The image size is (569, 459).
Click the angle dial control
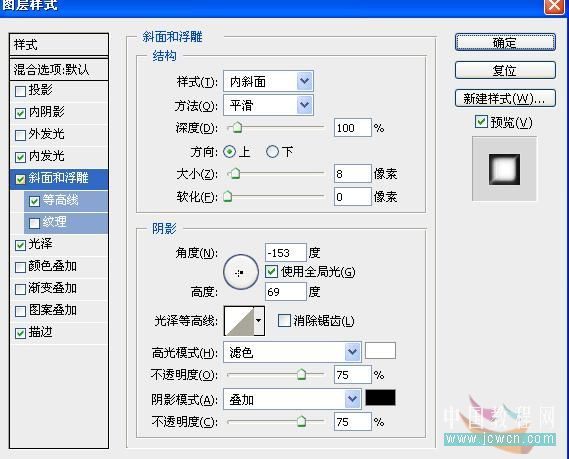click(x=241, y=272)
